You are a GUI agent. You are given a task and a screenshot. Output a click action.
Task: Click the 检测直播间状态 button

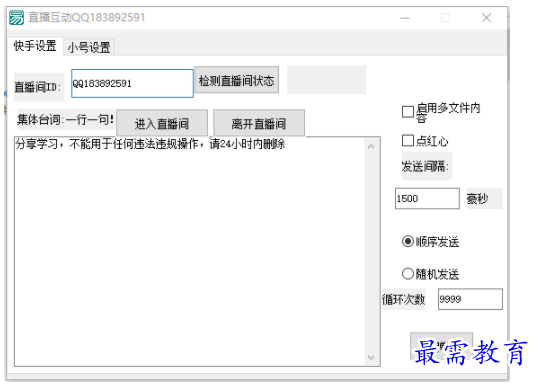click(237, 80)
